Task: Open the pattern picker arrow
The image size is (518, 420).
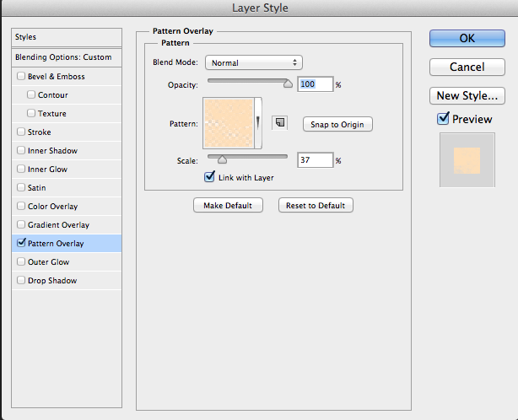Action: coord(258,123)
